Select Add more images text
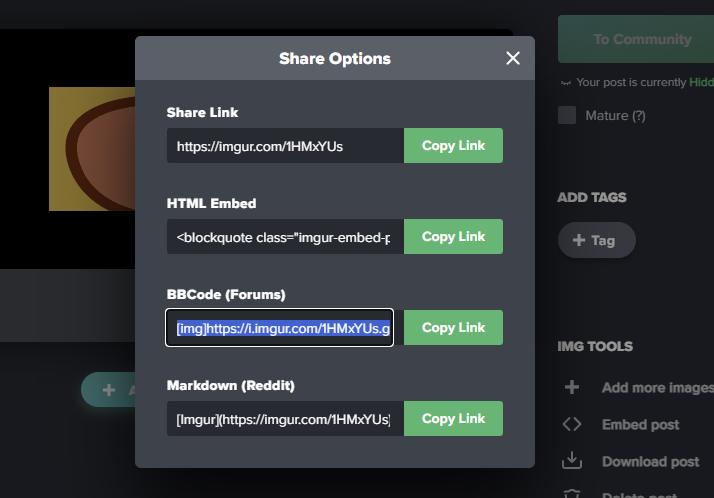This screenshot has width=714, height=498. point(658,387)
